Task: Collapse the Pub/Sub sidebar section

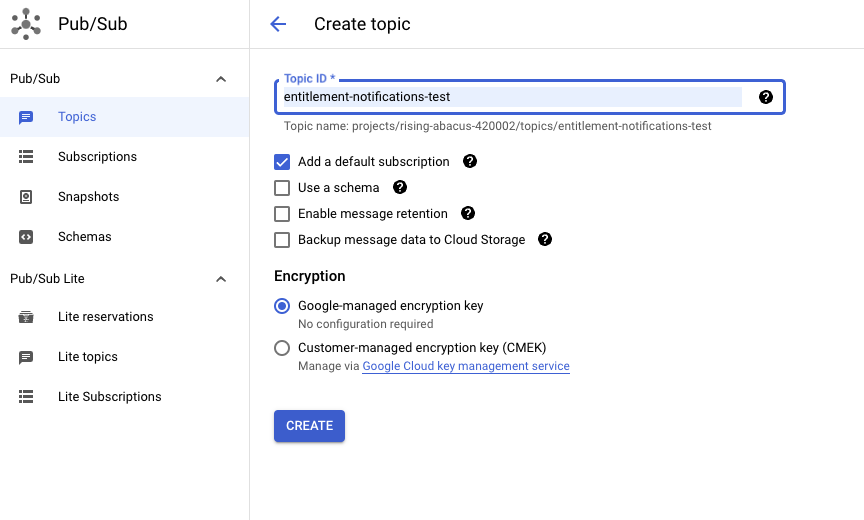Action: pyautogui.click(x=221, y=79)
